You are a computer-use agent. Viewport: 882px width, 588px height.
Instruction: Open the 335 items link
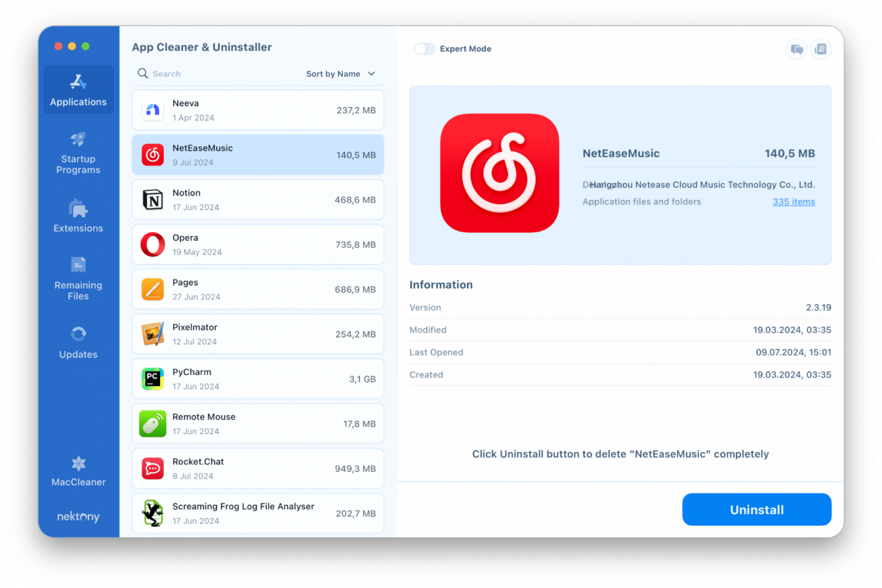(x=794, y=202)
